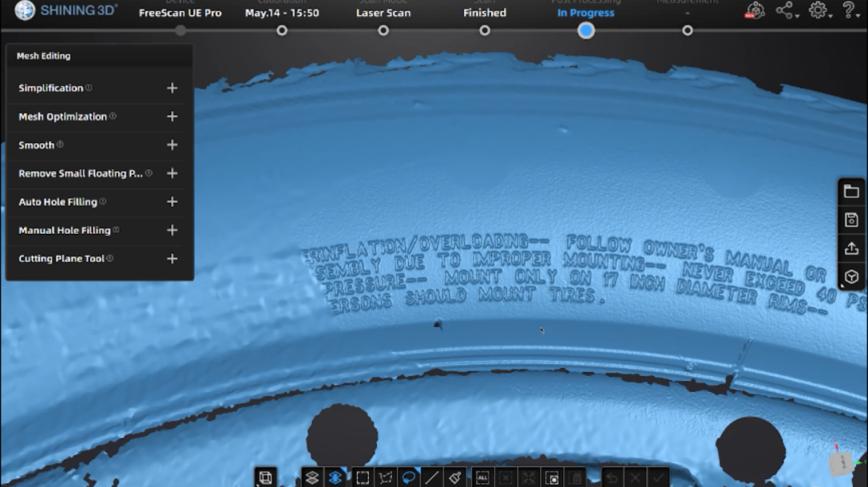Activate the lasso selection tool
The height and width of the screenshot is (487, 868).
click(409, 477)
